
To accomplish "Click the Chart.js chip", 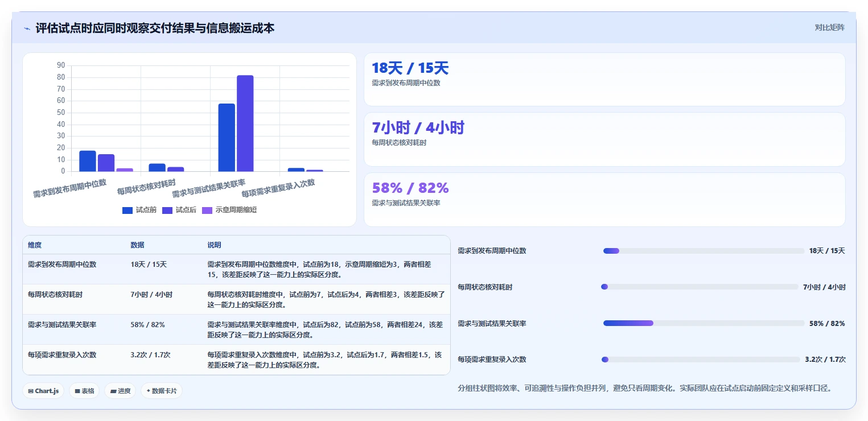I will coord(43,391).
